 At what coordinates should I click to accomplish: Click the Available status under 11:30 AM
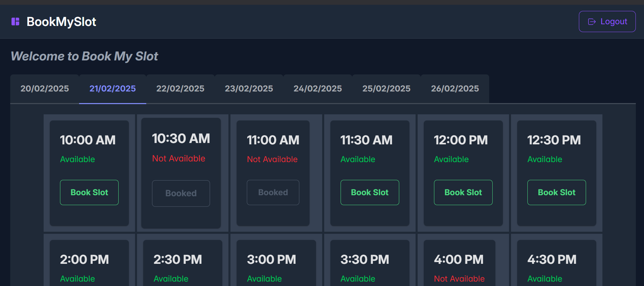click(x=358, y=159)
